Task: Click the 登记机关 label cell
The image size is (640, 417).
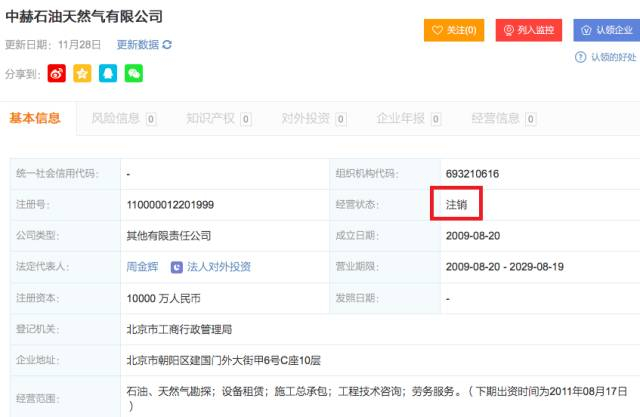Action: click(x=65, y=329)
